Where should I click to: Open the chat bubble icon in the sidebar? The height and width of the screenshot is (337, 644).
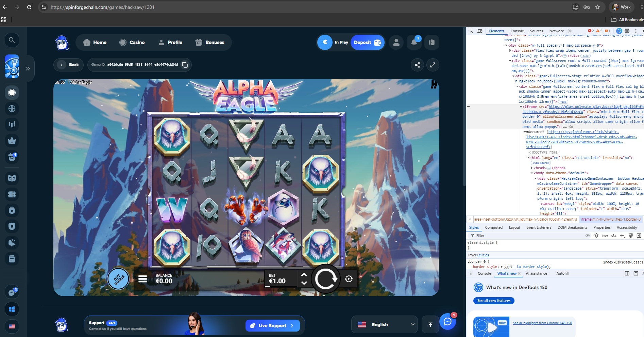tap(12, 292)
